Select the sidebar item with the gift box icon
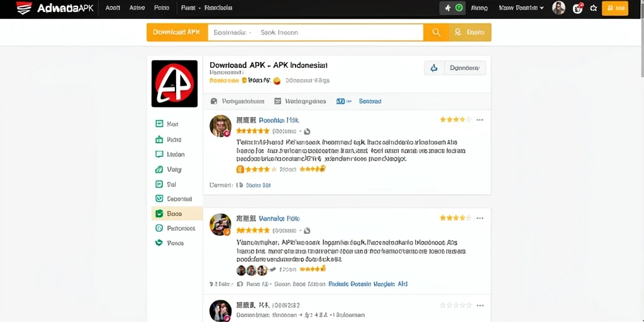This screenshot has height=322, width=644. [169, 140]
